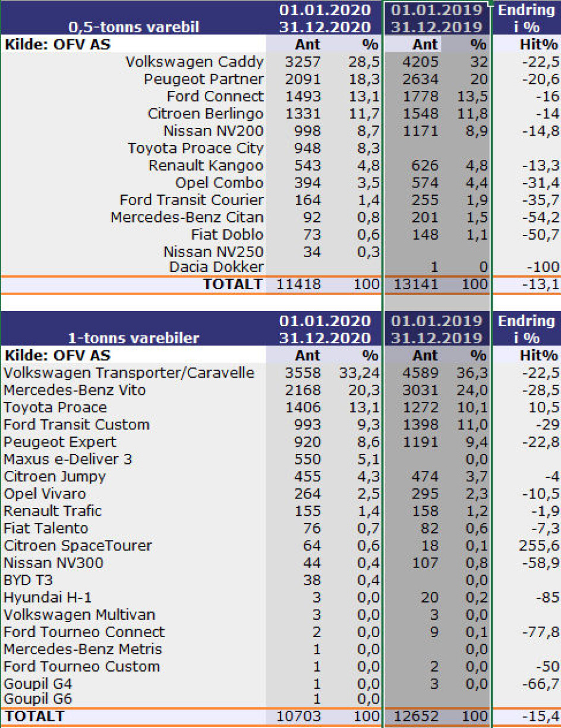Select the Volkswagen Transporter/Caravelle row label

[x=129, y=373]
